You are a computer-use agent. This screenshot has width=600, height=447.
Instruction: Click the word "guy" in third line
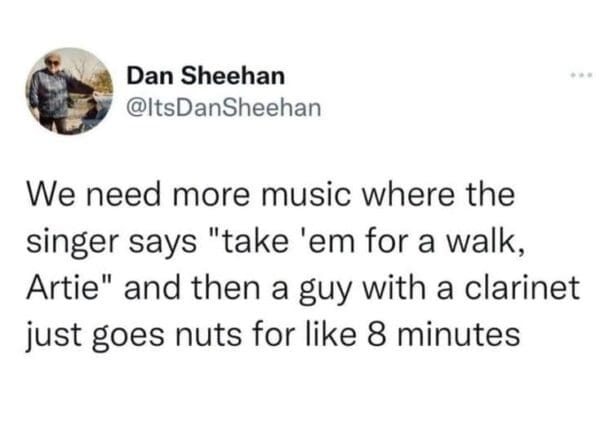[x=325, y=290]
